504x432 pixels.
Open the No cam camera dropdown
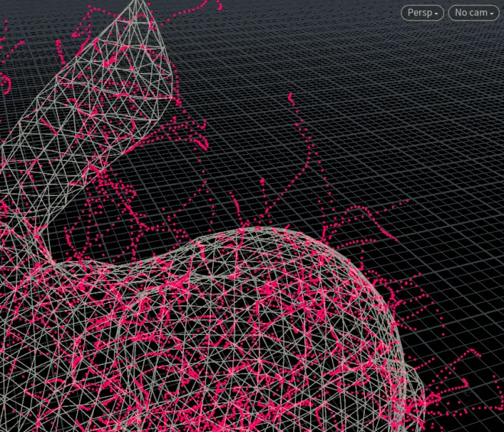click(x=473, y=13)
